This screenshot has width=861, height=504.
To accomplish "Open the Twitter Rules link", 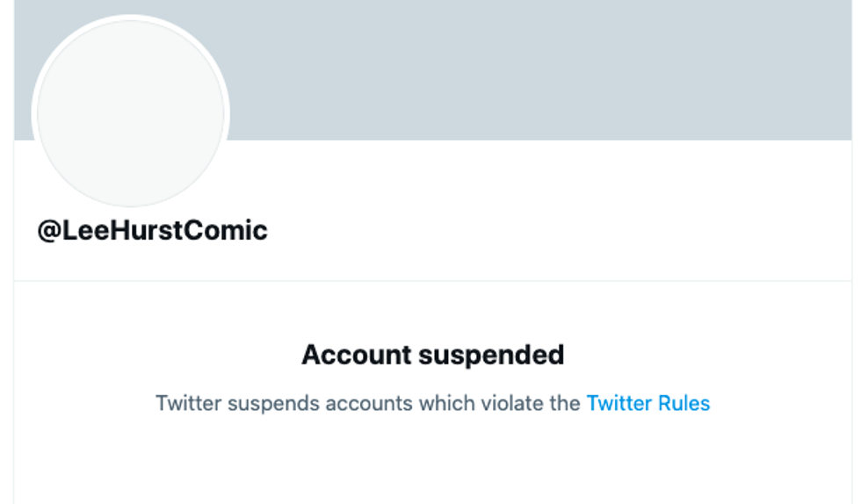I will tap(648, 403).
